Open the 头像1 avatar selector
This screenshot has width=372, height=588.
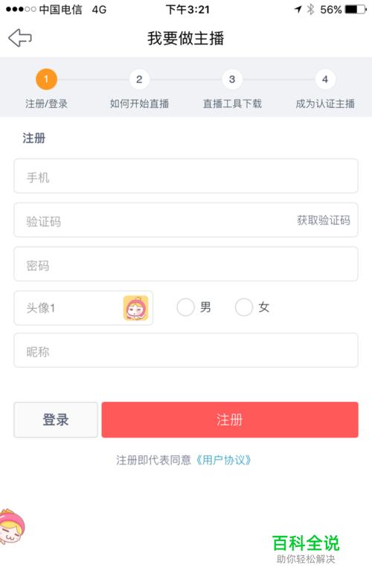pos(83,308)
